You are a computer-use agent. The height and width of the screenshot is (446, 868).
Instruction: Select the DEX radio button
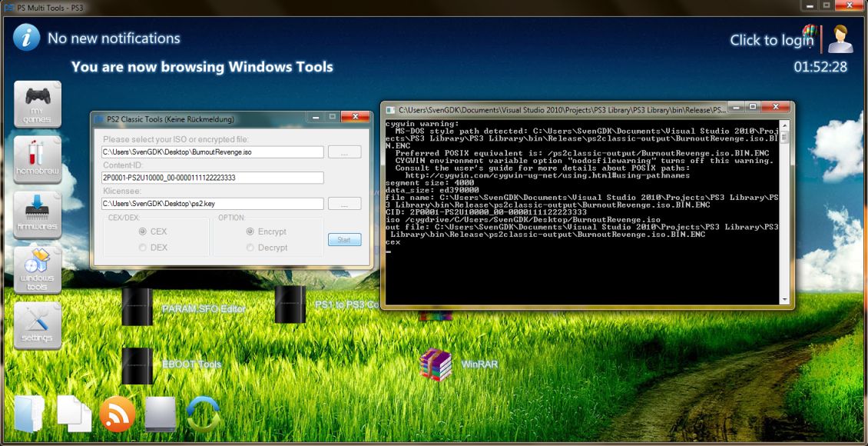click(143, 248)
